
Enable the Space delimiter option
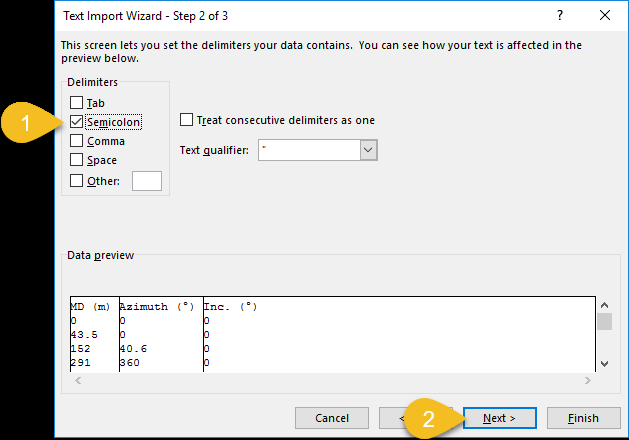[x=77, y=160]
